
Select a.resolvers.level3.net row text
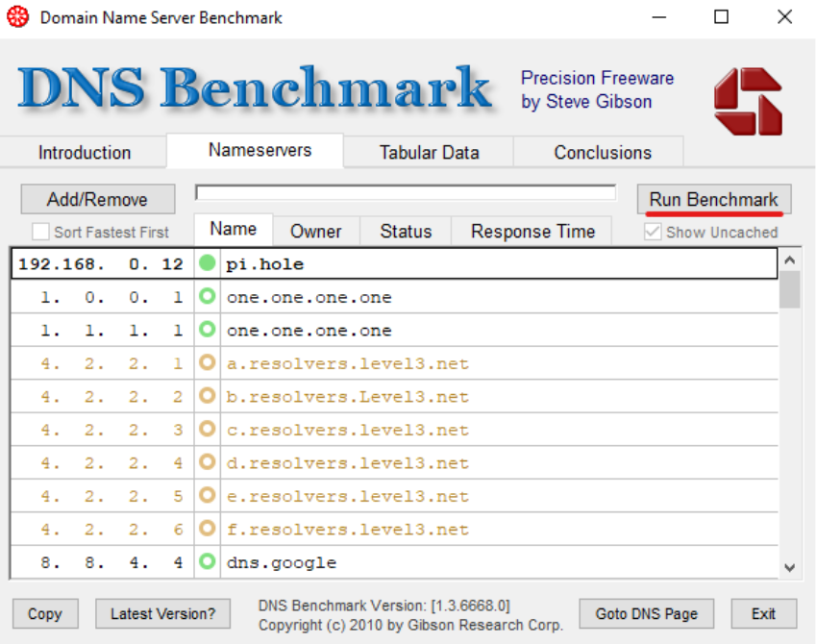point(348,363)
